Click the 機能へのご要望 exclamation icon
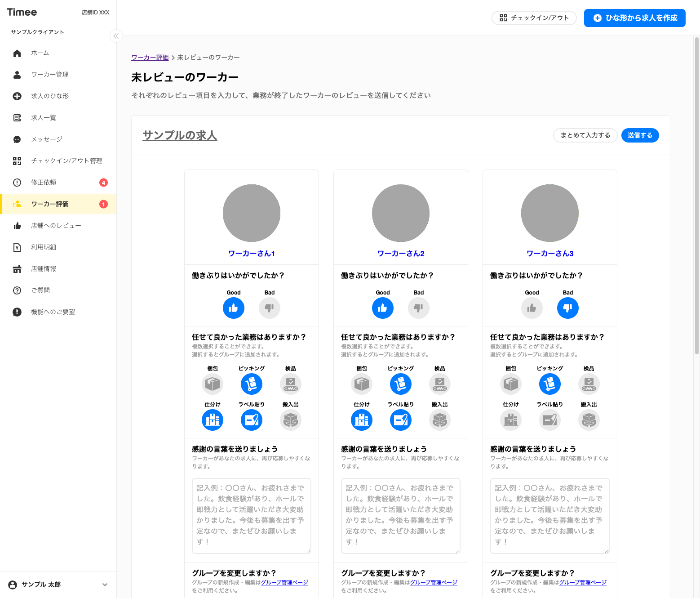700x598 pixels. (x=17, y=312)
